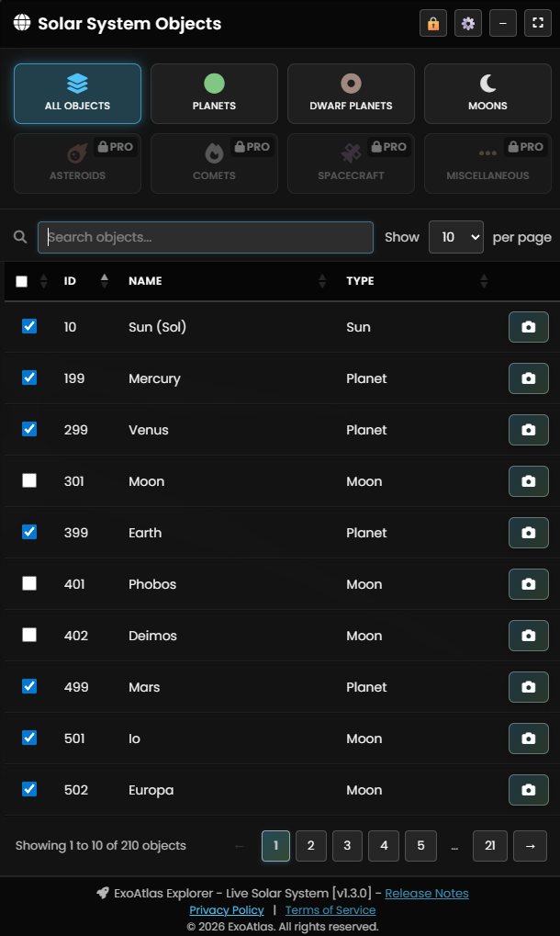Switch to the MOONS category tab

pos(487,93)
